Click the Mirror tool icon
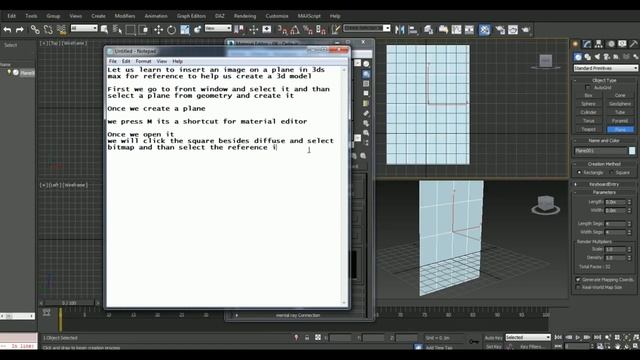 pos(400,30)
